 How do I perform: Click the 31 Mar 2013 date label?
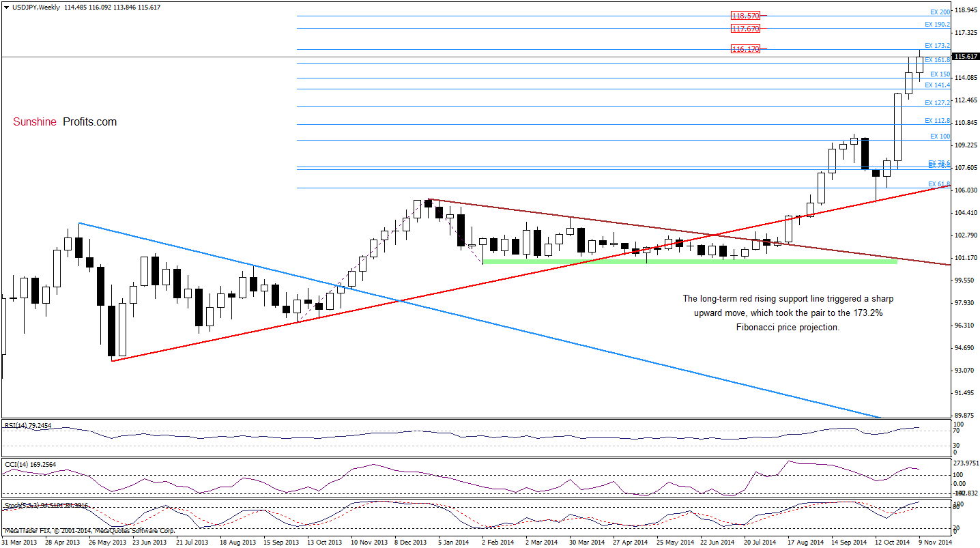18,542
